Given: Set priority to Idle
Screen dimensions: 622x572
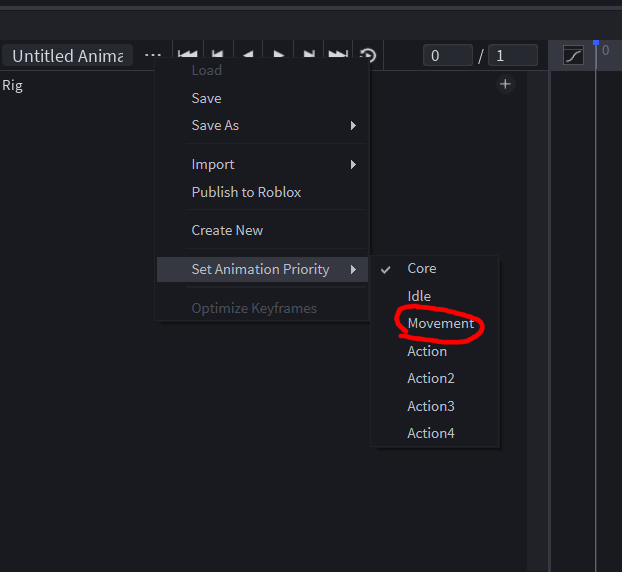Looking at the screenshot, I should [434, 296].
